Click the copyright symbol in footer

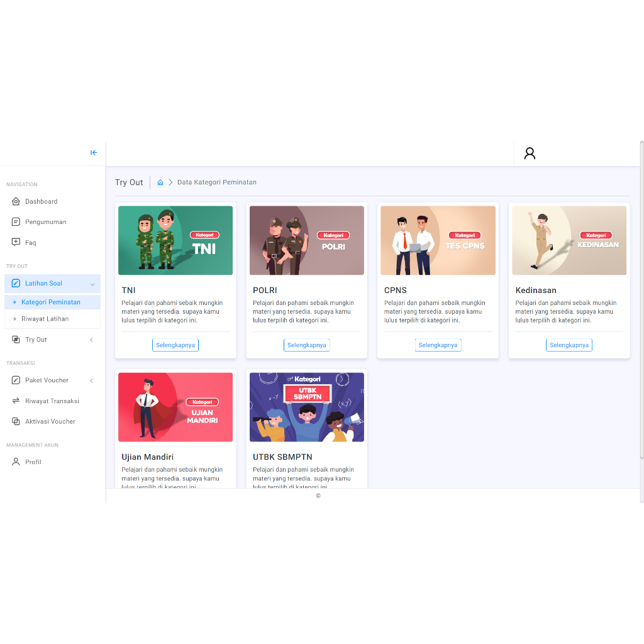coord(318,496)
